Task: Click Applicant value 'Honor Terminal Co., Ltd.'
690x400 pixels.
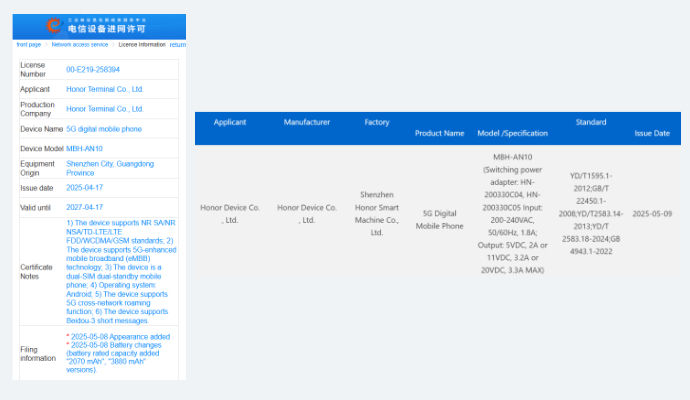Action: (105, 89)
